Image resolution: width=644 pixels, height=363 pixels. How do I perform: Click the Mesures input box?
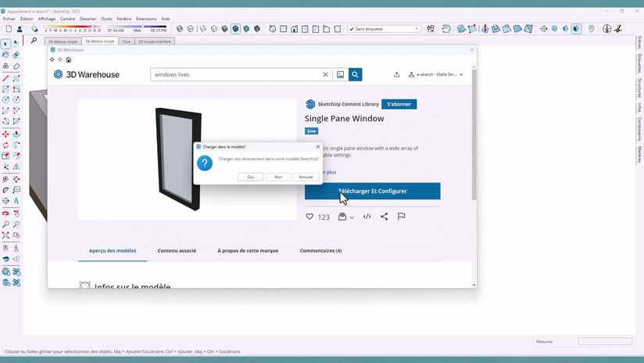(605, 341)
